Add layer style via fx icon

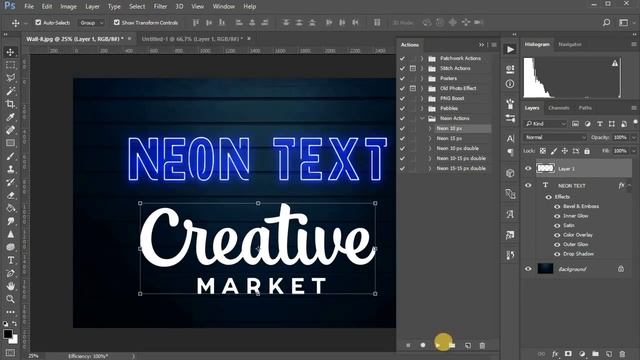pos(555,353)
